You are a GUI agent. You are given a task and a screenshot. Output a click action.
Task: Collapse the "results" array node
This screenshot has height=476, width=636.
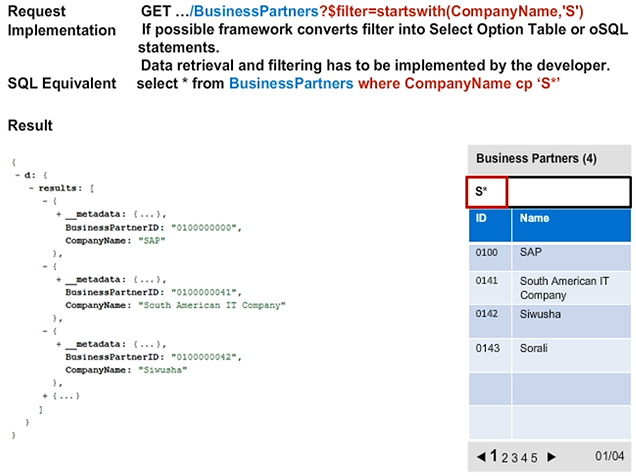tap(32, 187)
